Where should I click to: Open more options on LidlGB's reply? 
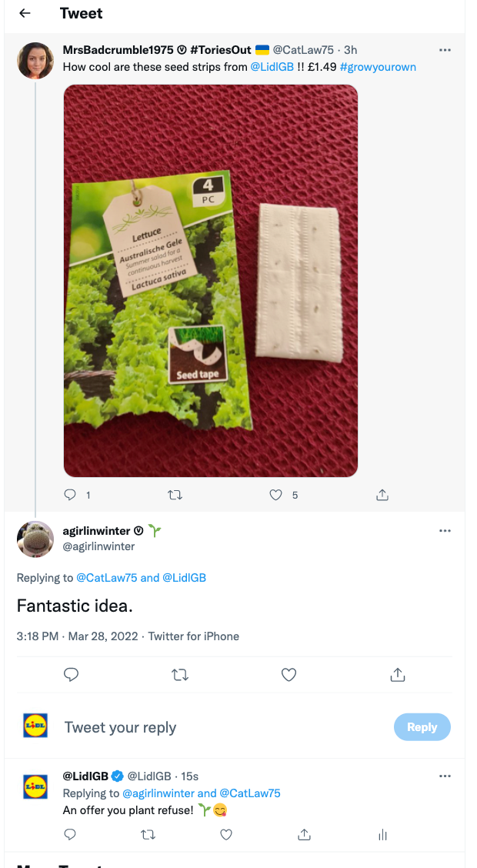click(x=445, y=776)
